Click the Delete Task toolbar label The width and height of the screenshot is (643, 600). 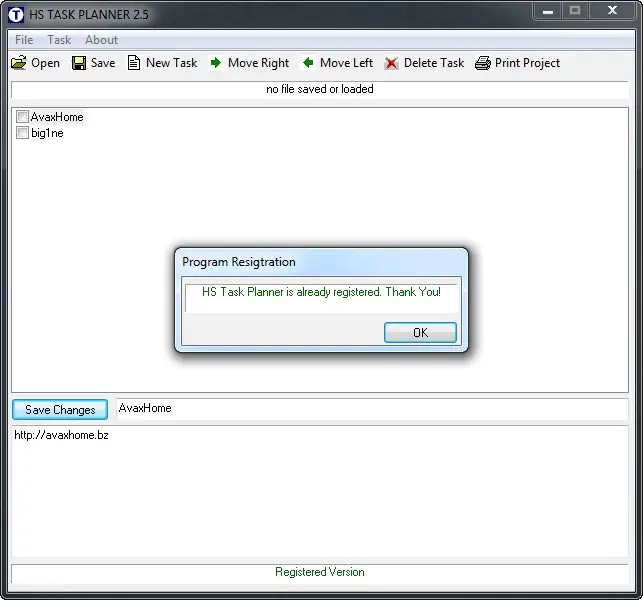pyautogui.click(x=434, y=63)
